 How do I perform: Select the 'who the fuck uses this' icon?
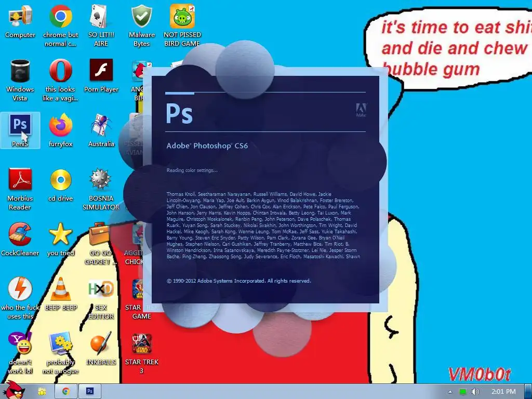20,299
